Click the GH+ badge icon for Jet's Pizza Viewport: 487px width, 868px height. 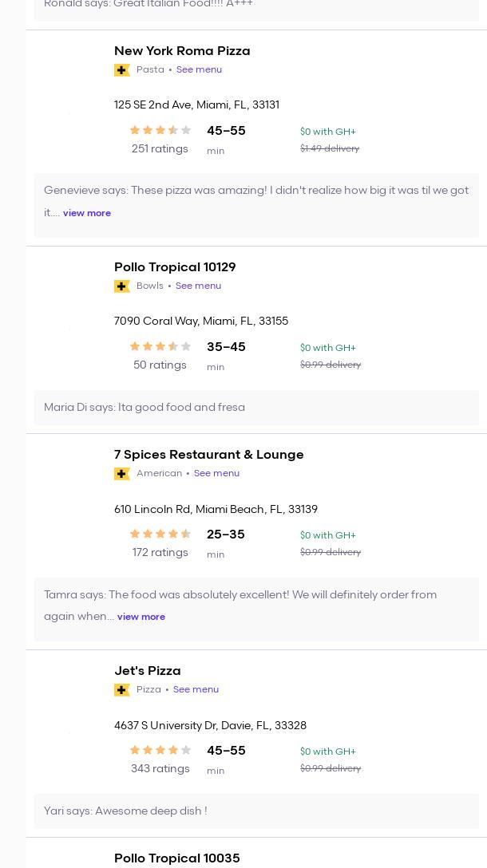122,690
